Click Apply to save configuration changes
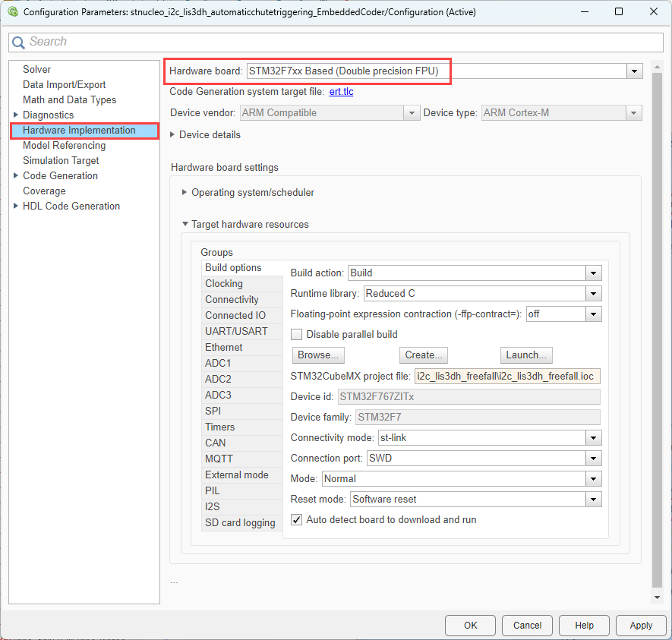The image size is (672, 640). [641, 625]
